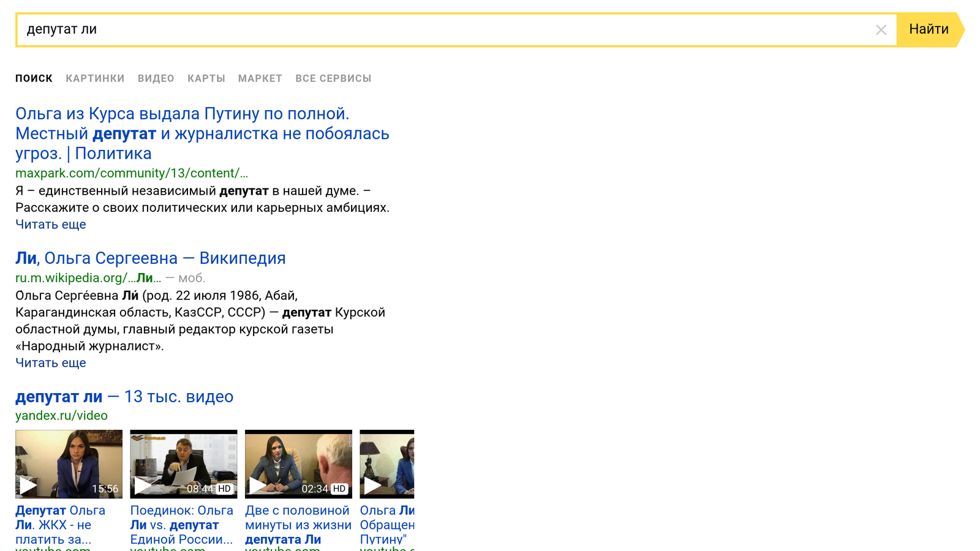Open the 'депутат ли — 13 тыс. видео' link
The height and width of the screenshot is (551, 980).
click(x=124, y=397)
